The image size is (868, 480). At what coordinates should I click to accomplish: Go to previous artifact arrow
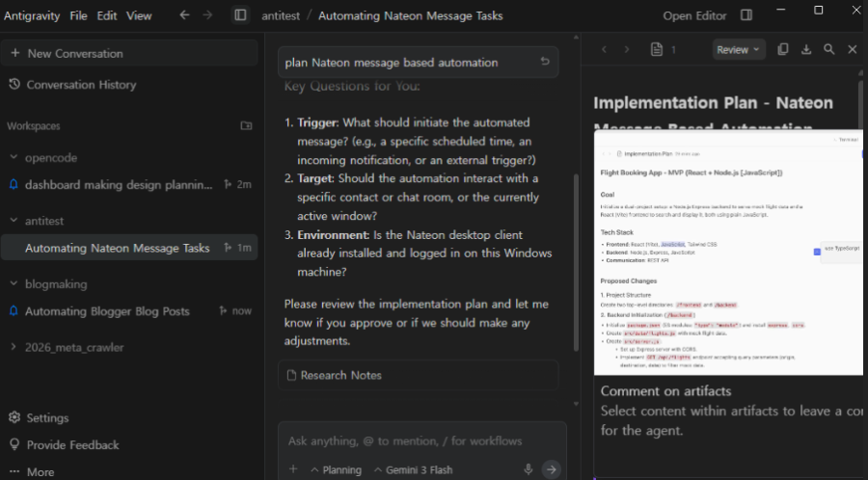coord(605,49)
